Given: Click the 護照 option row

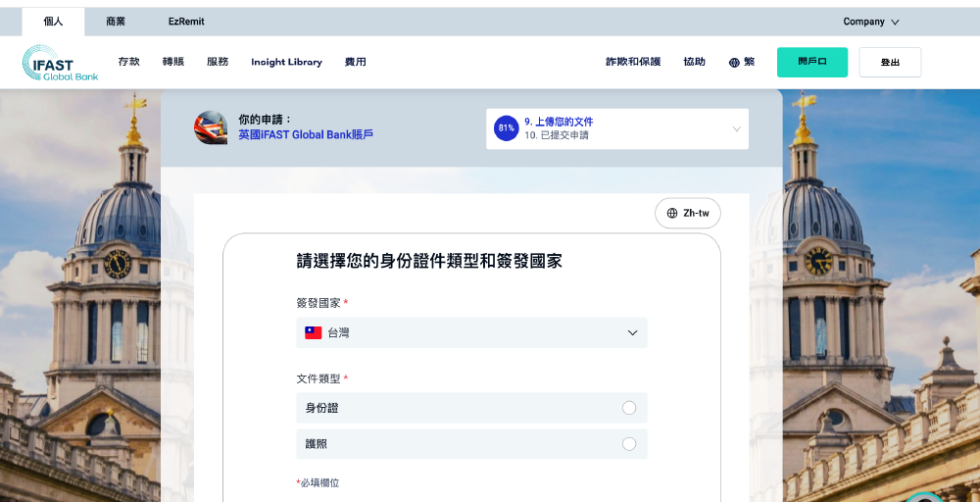Looking at the screenshot, I should (471, 444).
